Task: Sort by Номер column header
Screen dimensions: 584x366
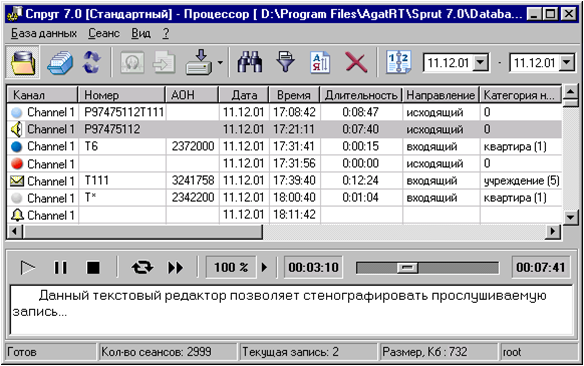Action: pyautogui.click(x=121, y=95)
